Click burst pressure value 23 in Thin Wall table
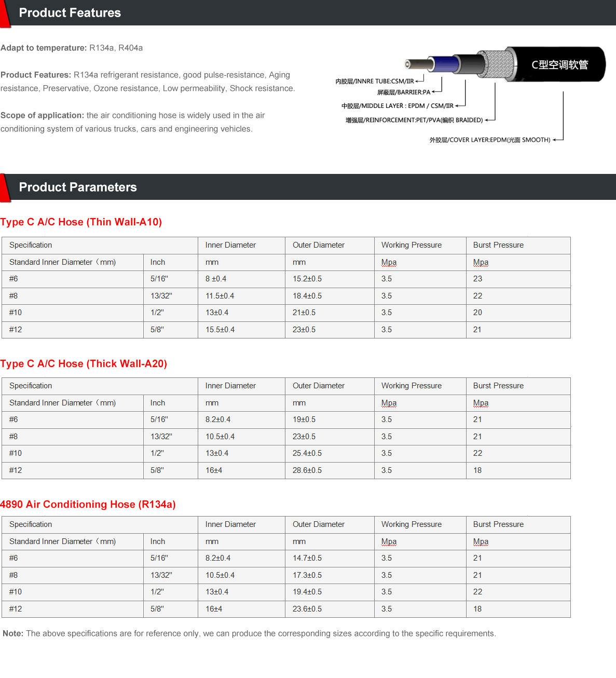The height and width of the screenshot is (678, 616). [477, 279]
